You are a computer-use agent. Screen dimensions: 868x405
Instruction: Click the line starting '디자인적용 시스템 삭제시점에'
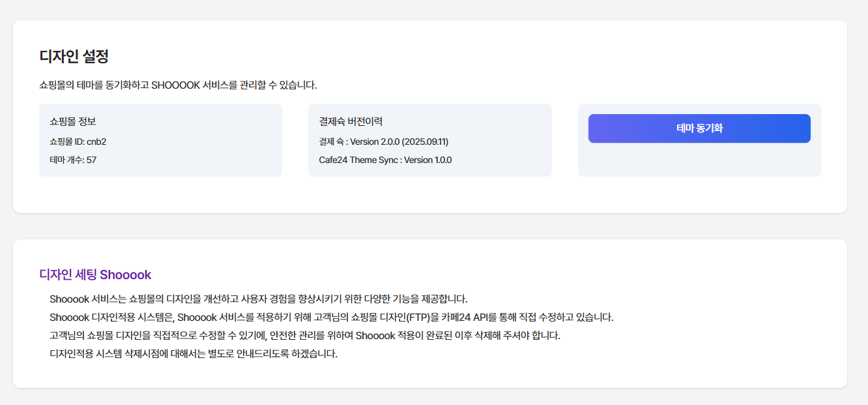[x=194, y=354]
